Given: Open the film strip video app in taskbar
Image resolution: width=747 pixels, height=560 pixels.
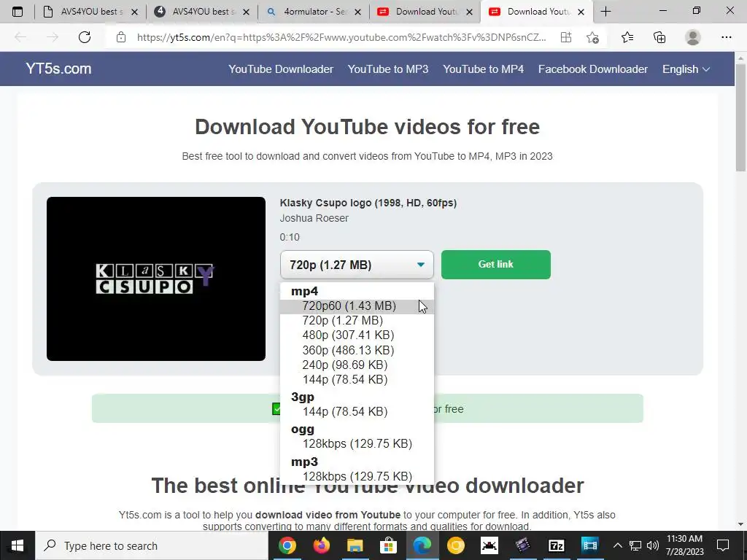Looking at the screenshot, I should click(x=589, y=545).
